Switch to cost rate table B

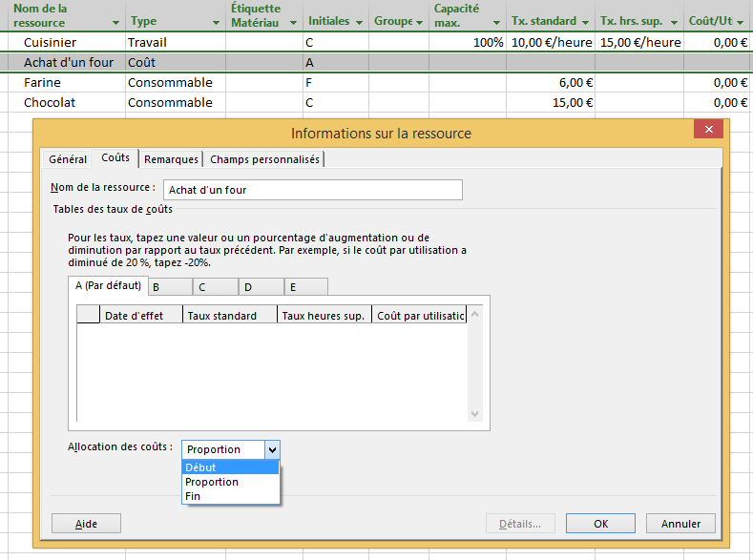click(x=171, y=287)
